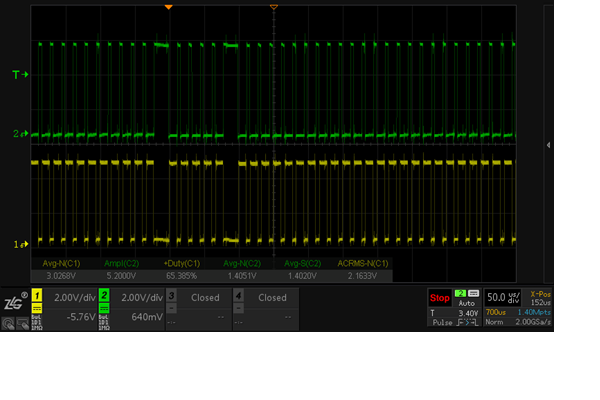The width and height of the screenshot is (600, 400).
Task: Select the 700us record time value
Action: pyautogui.click(x=496, y=312)
